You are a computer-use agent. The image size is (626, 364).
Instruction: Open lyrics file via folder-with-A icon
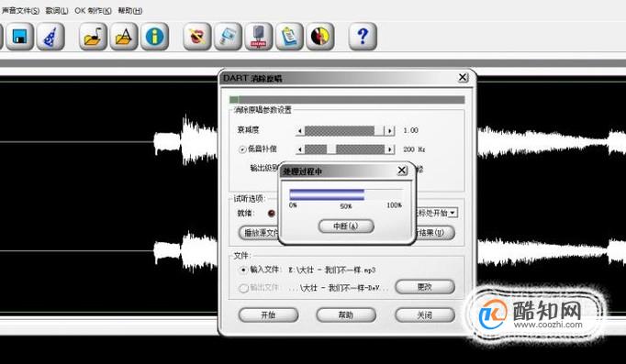point(124,37)
